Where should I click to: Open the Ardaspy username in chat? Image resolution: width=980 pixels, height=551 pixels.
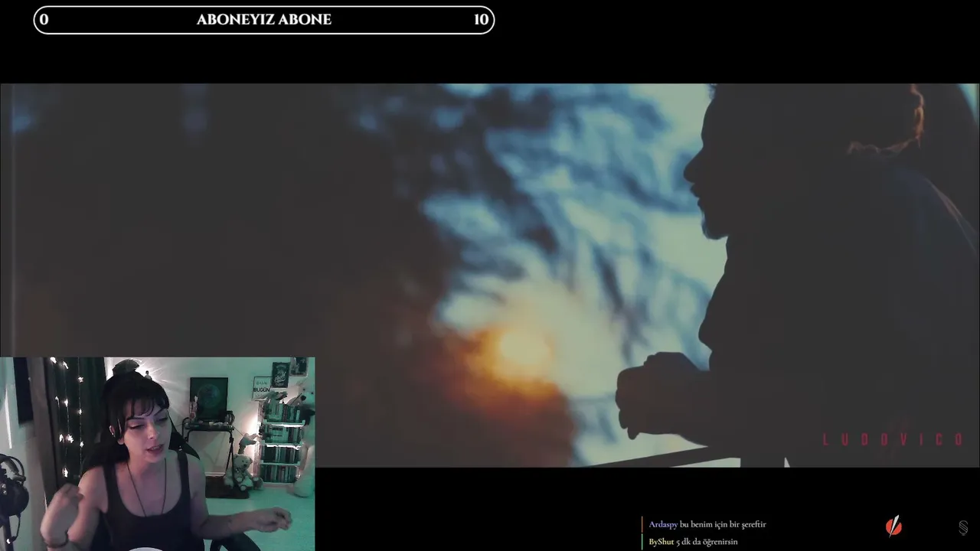[663, 524]
